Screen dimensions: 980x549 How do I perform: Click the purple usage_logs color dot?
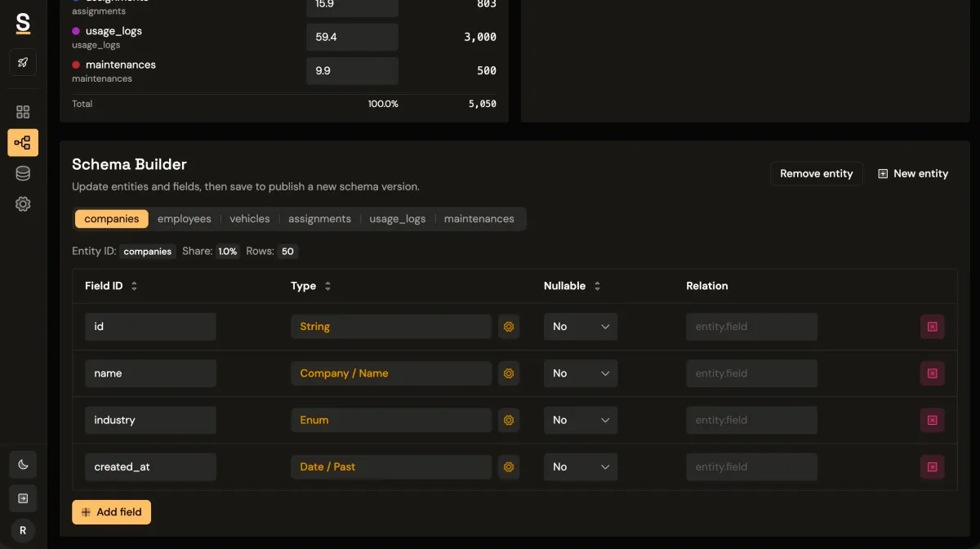78,30
